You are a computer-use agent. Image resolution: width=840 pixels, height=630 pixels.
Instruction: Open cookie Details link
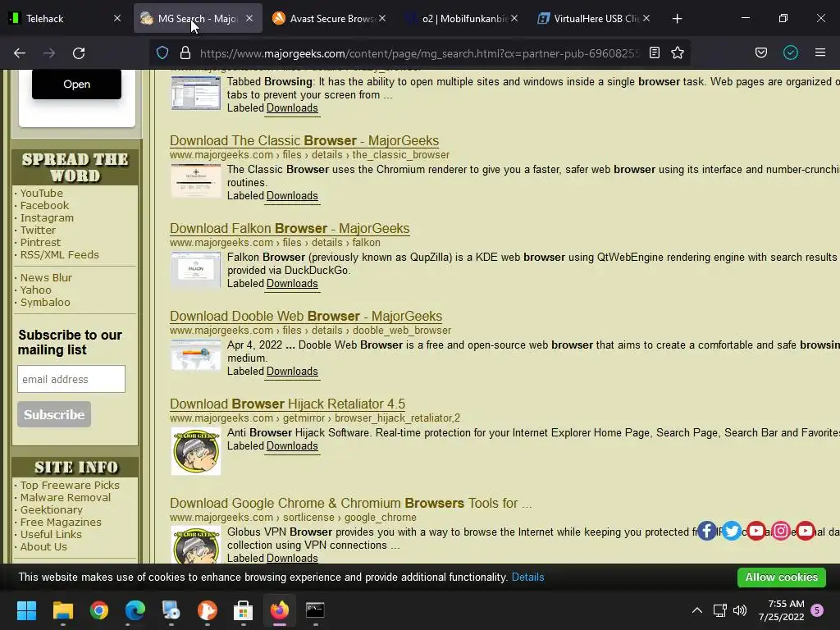coord(527,577)
